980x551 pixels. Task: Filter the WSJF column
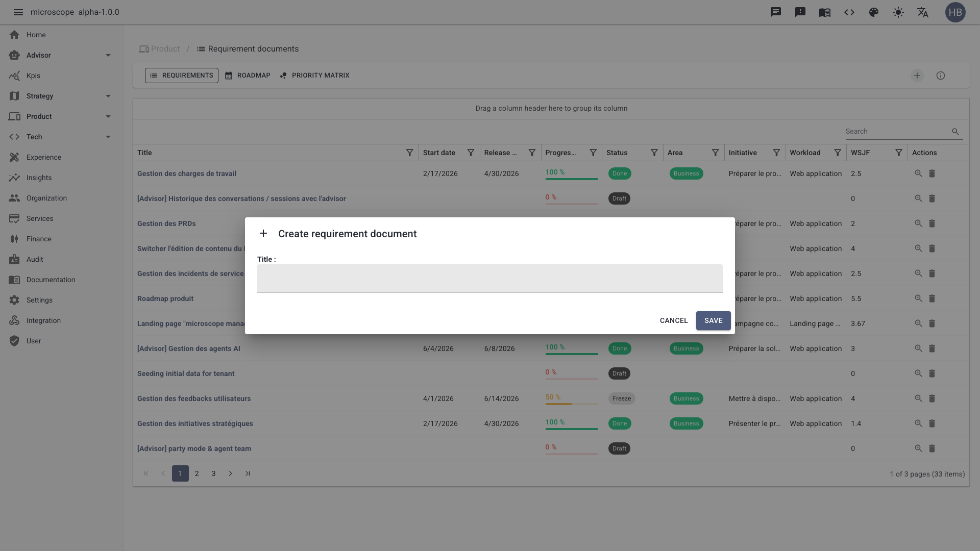click(x=898, y=153)
